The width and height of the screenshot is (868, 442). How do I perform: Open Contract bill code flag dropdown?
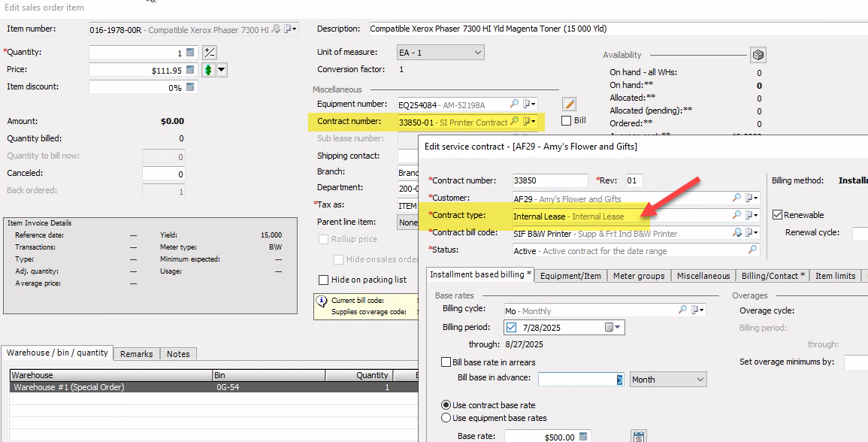(x=752, y=232)
